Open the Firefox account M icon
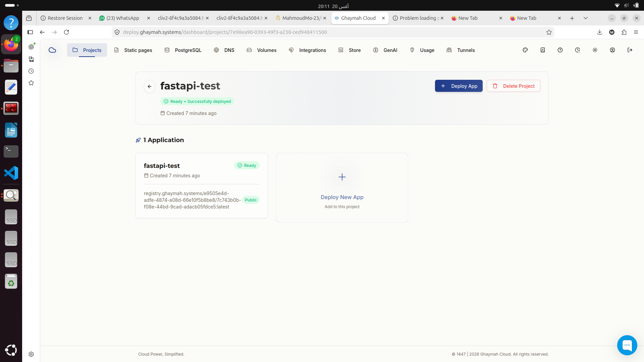The height and width of the screenshot is (362, 644). 612,32
